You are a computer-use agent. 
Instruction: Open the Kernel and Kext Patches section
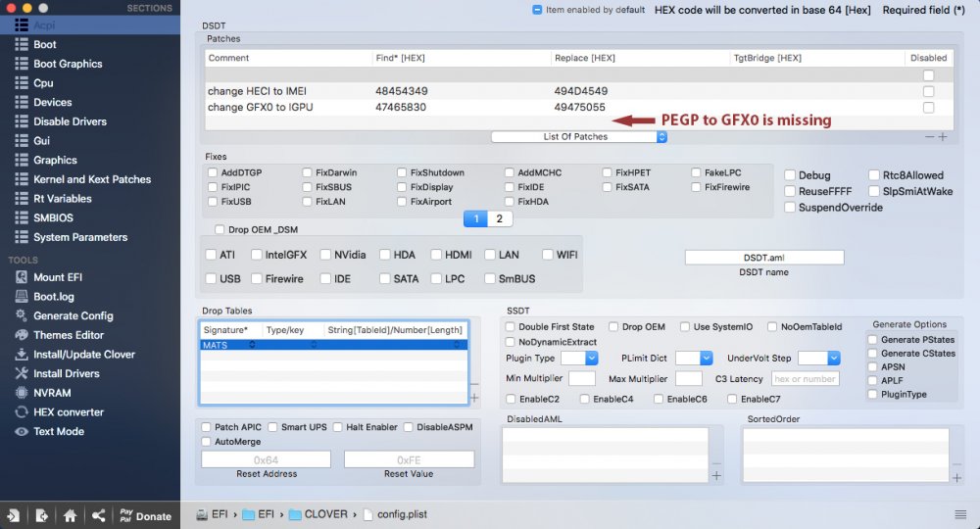pos(90,179)
